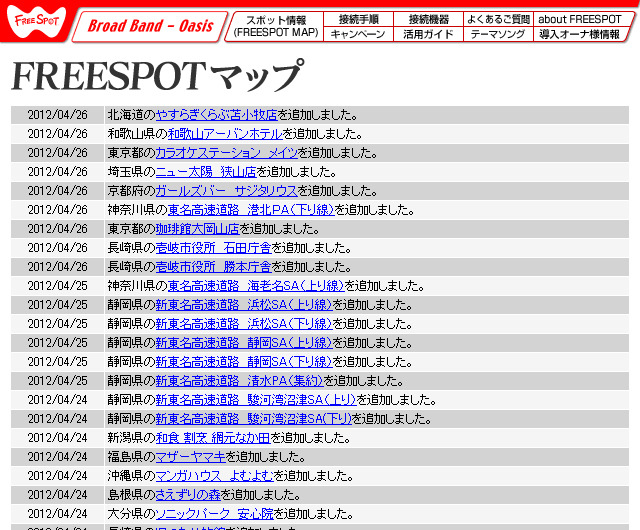Open マザーヤマキ link
640x530 pixels.
[x=191, y=457]
